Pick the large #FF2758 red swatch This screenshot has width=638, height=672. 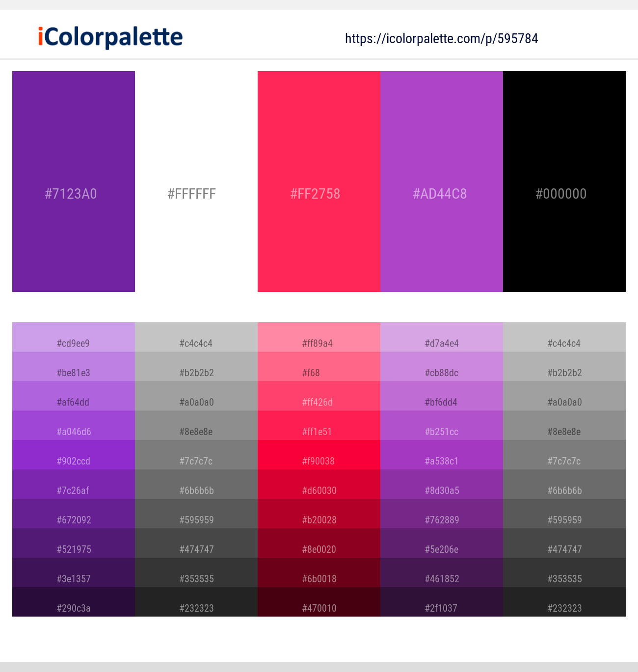tap(319, 181)
